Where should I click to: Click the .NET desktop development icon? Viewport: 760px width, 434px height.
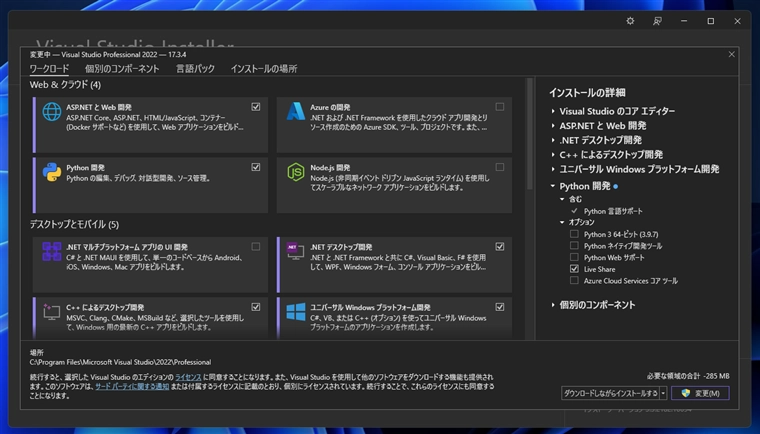pos(296,251)
